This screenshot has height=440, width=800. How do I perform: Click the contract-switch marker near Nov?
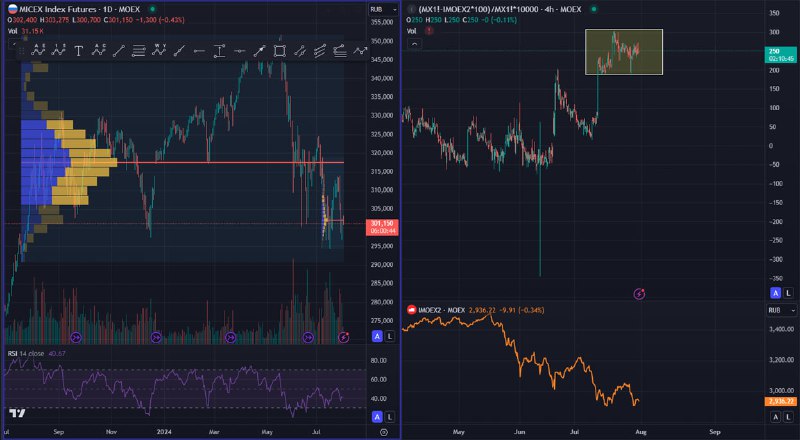pyautogui.click(x=156, y=337)
